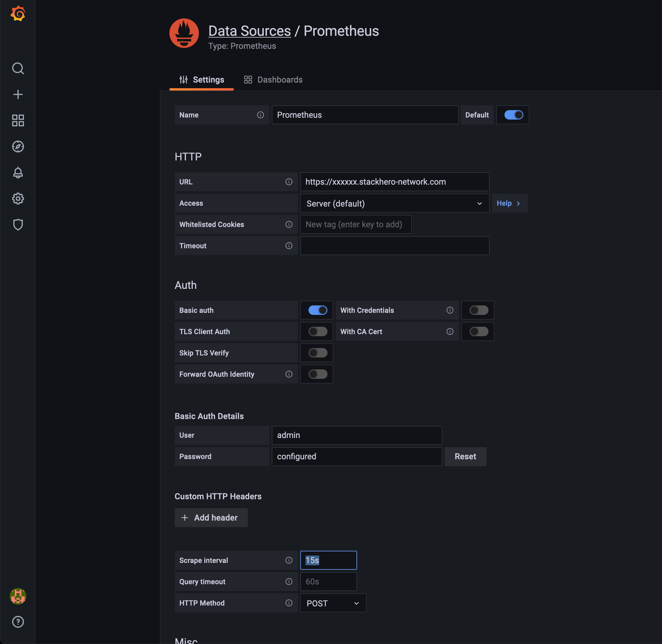The width and height of the screenshot is (662, 644).
Task: Click the user avatar in the sidebar
Action: (18, 596)
